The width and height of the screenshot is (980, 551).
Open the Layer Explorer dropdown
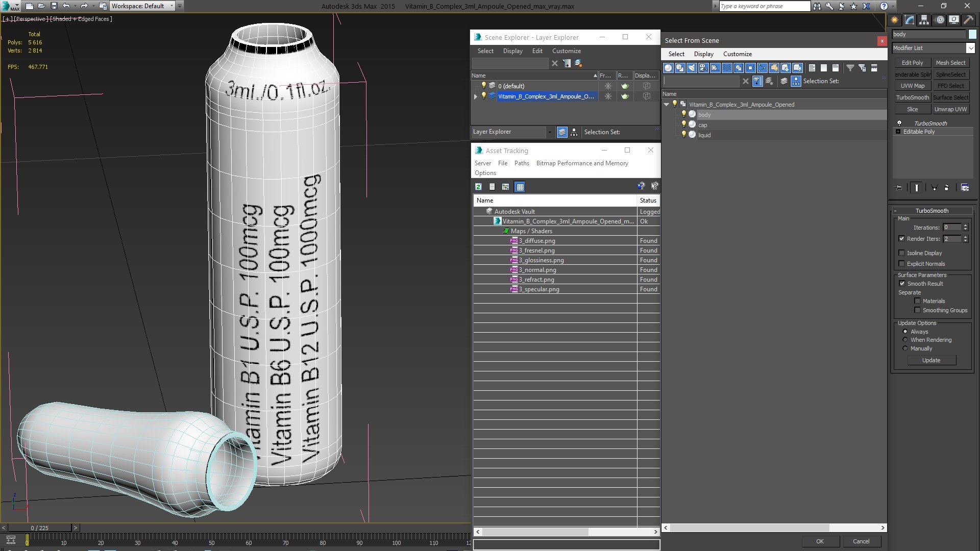pyautogui.click(x=550, y=132)
